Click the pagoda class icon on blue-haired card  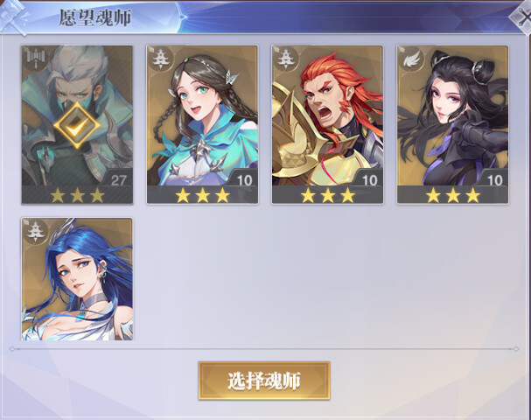click(x=36, y=232)
